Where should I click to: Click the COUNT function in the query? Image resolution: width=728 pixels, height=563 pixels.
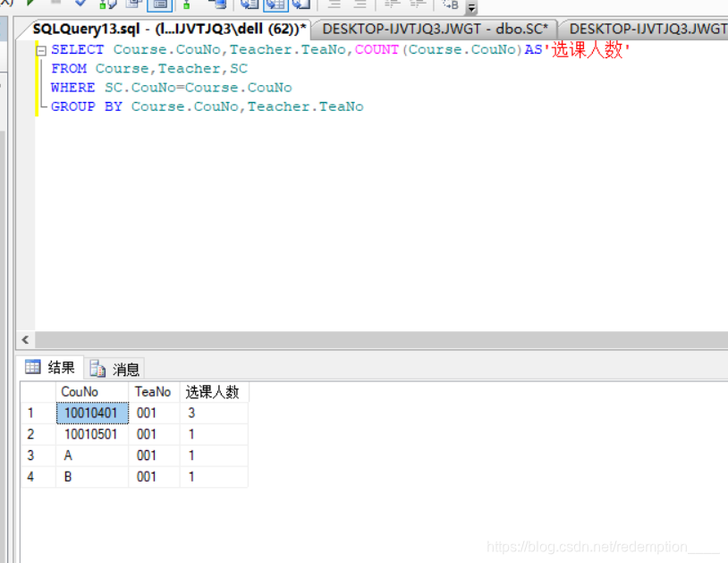point(377,50)
